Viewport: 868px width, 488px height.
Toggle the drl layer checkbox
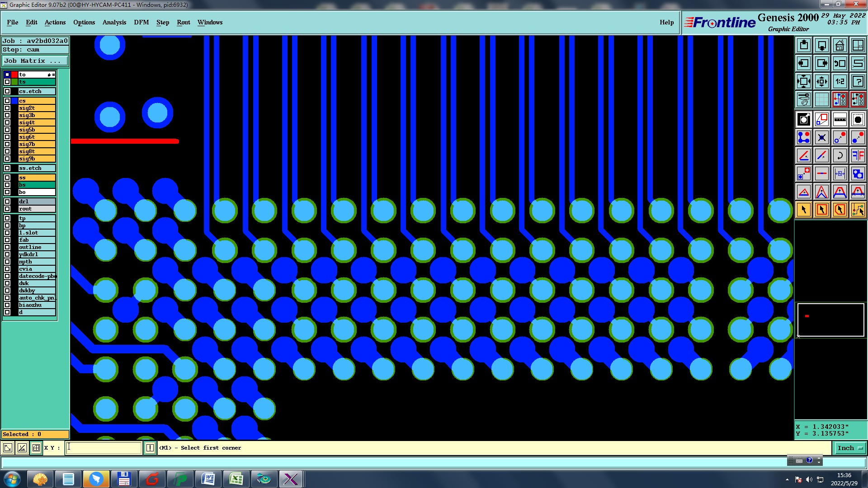tap(7, 202)
